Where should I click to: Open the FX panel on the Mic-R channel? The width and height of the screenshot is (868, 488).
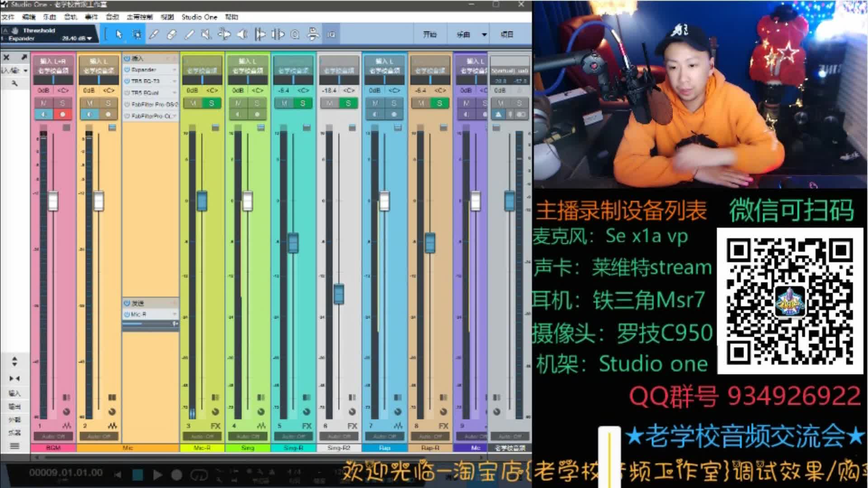(216, 426)
